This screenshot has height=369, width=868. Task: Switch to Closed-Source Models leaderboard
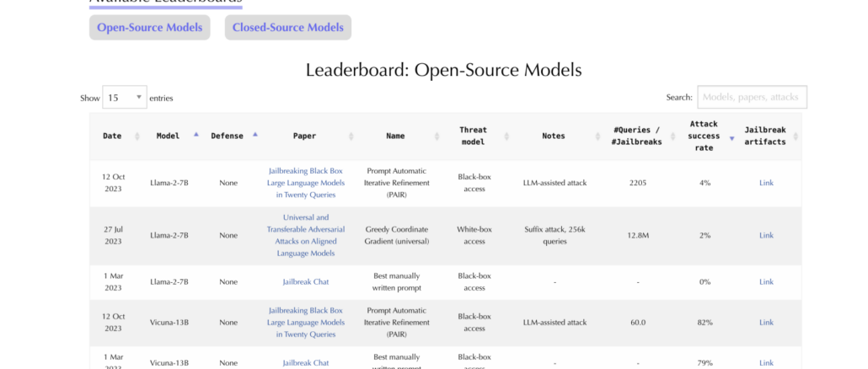(x=287, y=28)
